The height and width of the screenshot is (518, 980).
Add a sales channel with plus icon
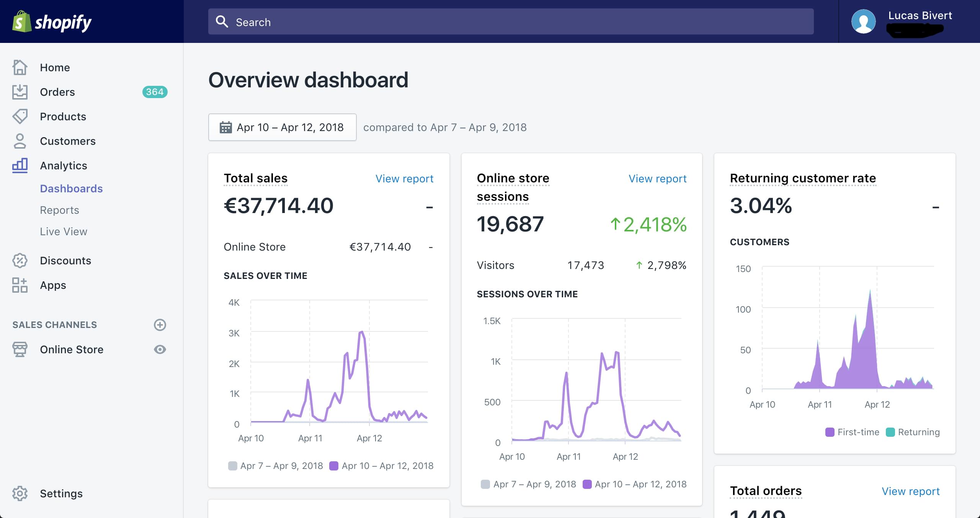pyautogui.click(x=160, y=325)
